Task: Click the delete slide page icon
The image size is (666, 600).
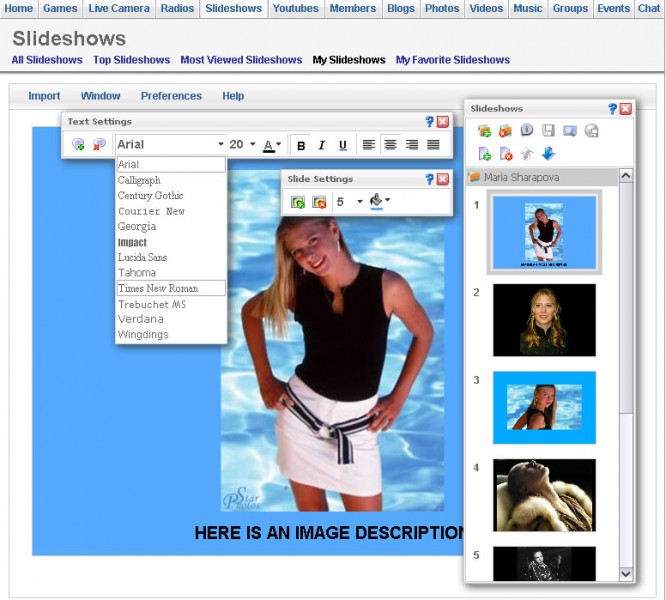Action: pyautogui.click(x=505, y=154)
